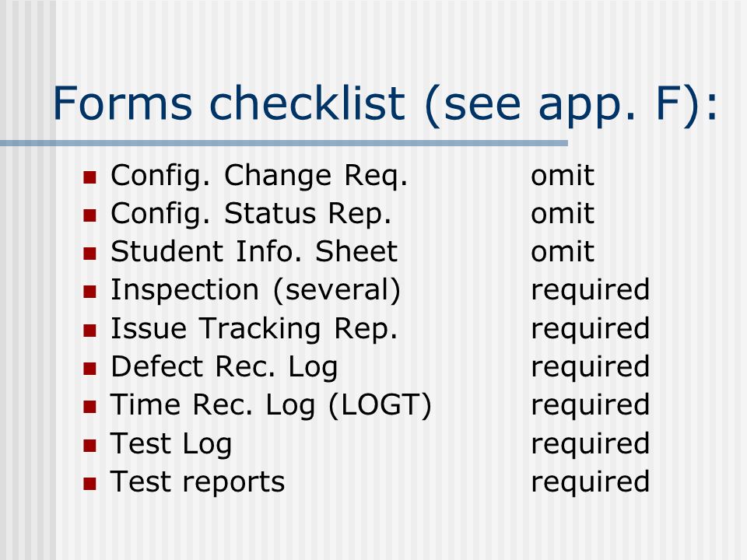Image resolution: width=747 pixels, height=560 pixels.
Task: Click 'required' next to Defect Rec. Log
Action: [591, 368]
